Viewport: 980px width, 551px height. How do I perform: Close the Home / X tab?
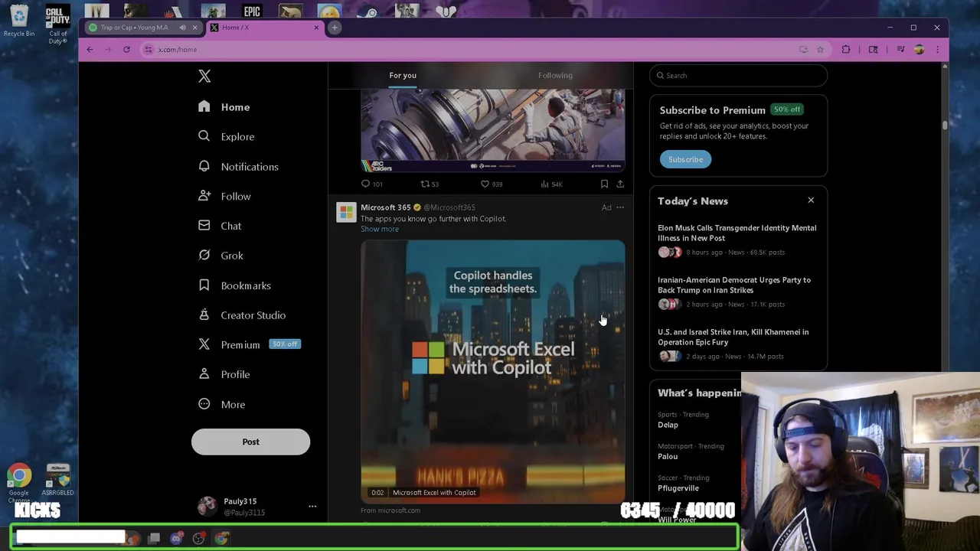(316, 28)
